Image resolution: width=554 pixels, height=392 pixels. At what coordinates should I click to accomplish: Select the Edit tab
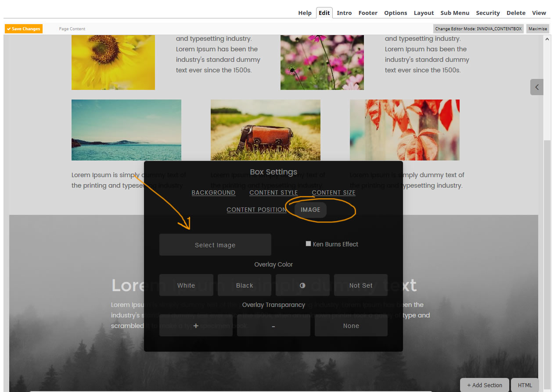[x=324, y=13]
